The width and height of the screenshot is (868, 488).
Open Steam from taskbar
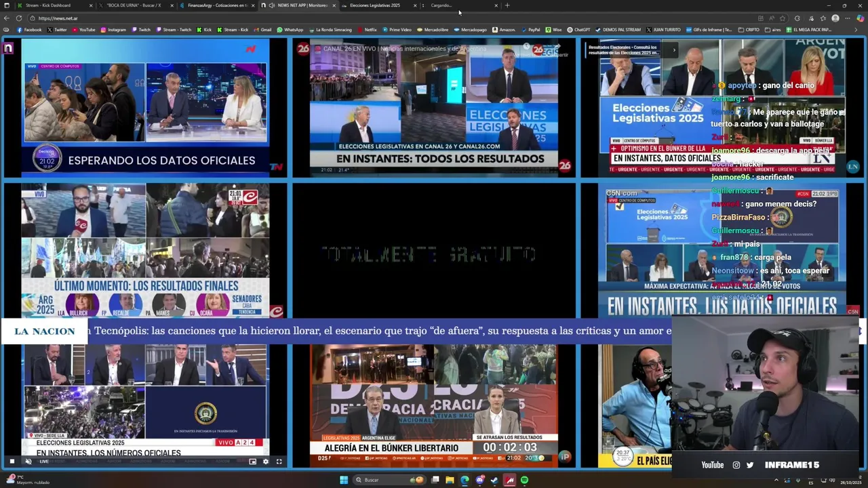click(494, 480)
